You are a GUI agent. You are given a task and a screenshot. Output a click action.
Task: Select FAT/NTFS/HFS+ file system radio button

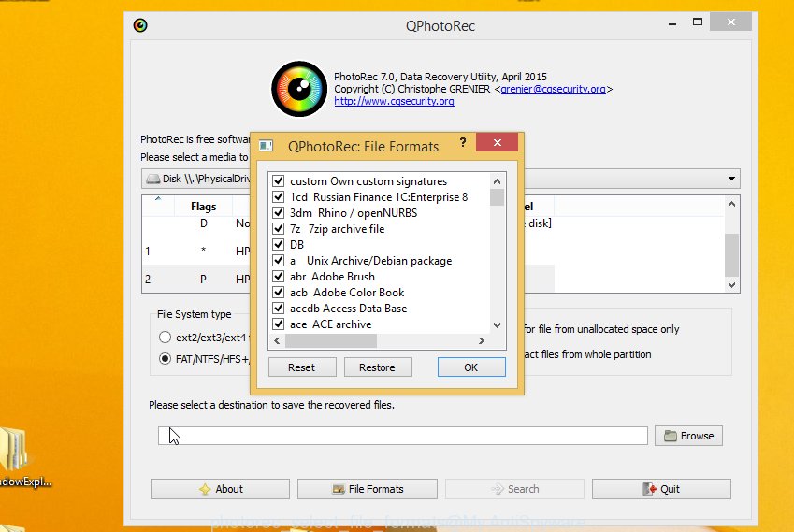(165, 359)
